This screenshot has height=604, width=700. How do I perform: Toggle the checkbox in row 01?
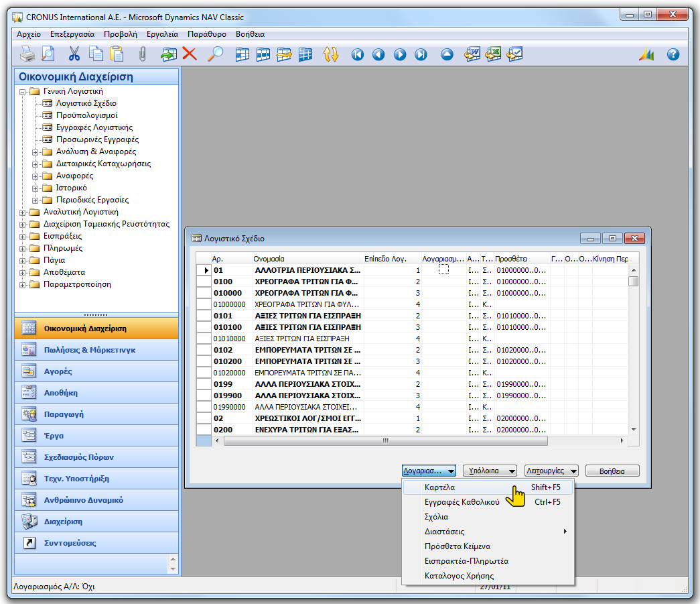(x=443, y=269)
